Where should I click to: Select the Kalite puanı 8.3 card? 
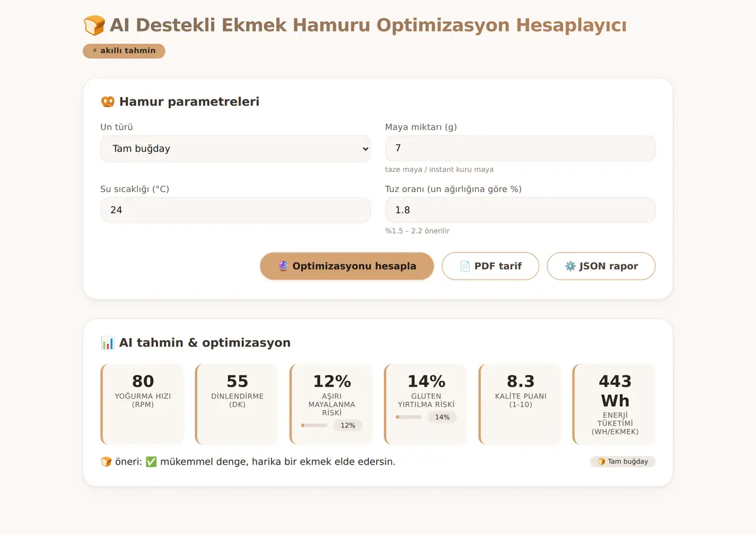(x=520, y=404)
